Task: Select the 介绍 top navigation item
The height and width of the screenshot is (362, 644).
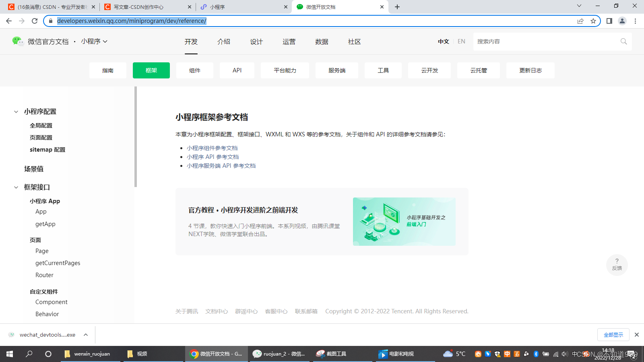Action: click(x=224, y=42)
